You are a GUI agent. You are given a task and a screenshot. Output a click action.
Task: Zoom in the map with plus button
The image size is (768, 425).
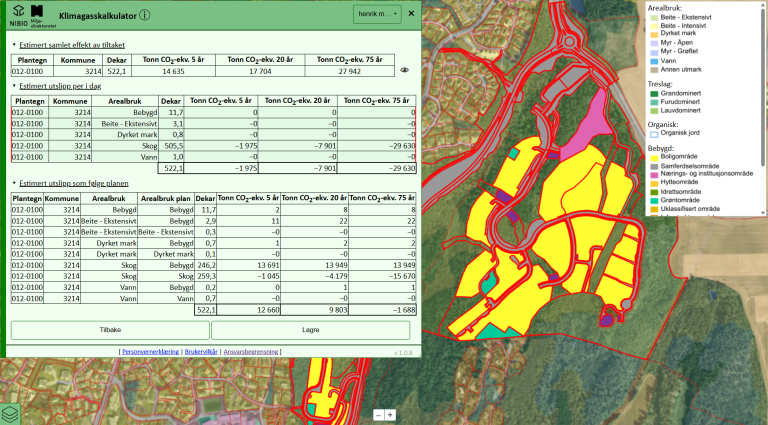coord(390,414)
